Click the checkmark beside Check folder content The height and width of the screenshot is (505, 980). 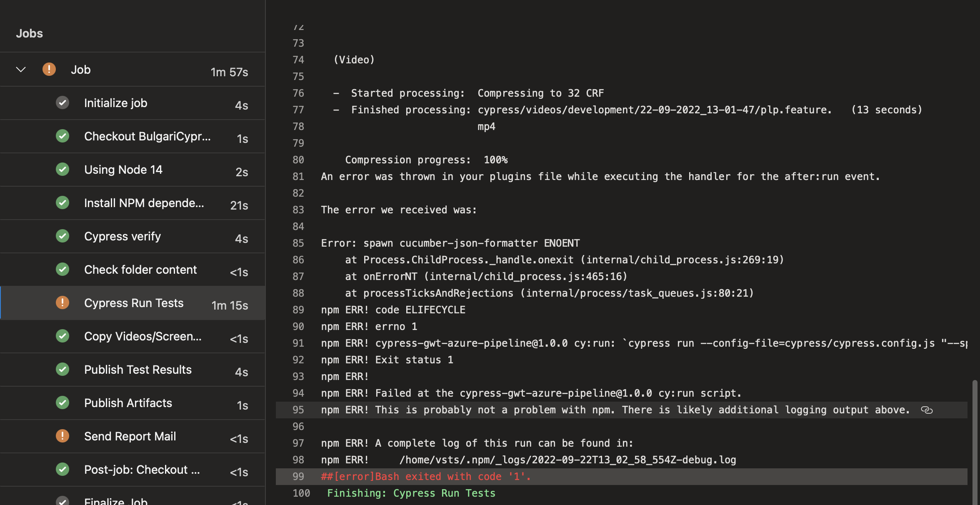[x=62, y=269]
